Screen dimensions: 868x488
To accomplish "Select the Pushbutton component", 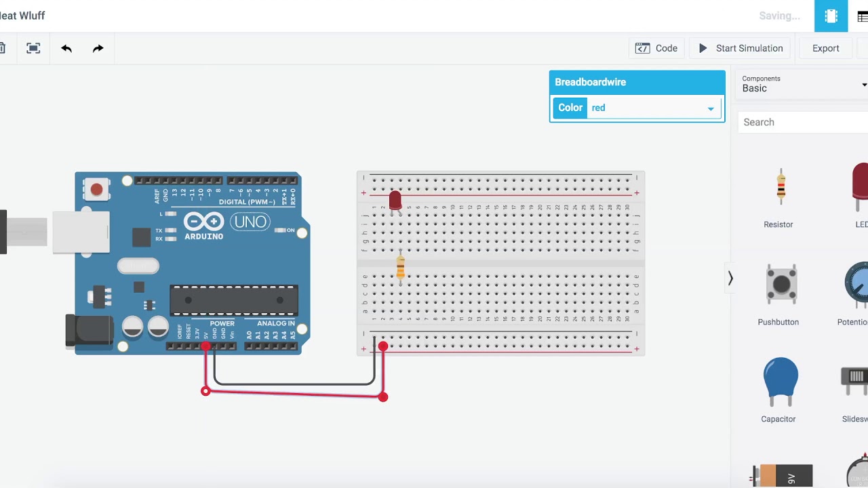I will 778,295.
